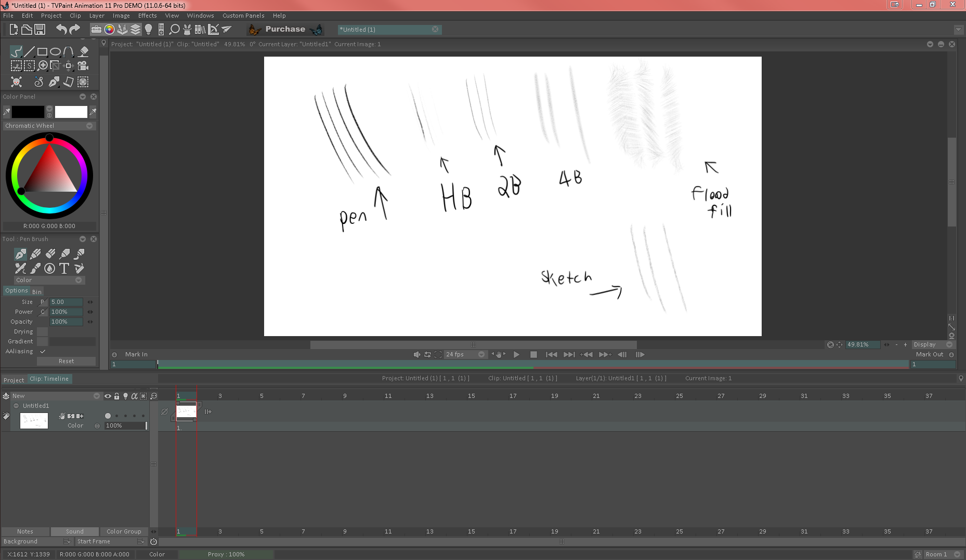The height and width of the screenshot is (560, 966).
Task: Collapse the Color Panel with its arrow
Action: point(82,97)
